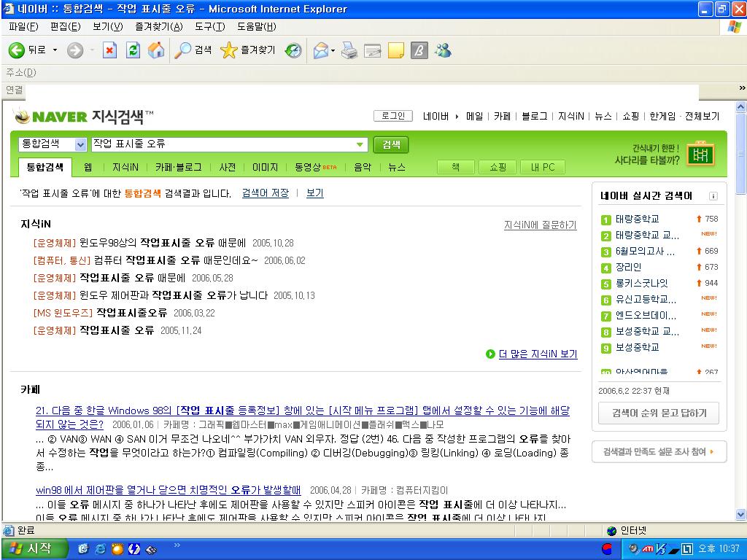Open the 도구(T) menu
This screenshot has height=560, width=747.
[209, 27]
